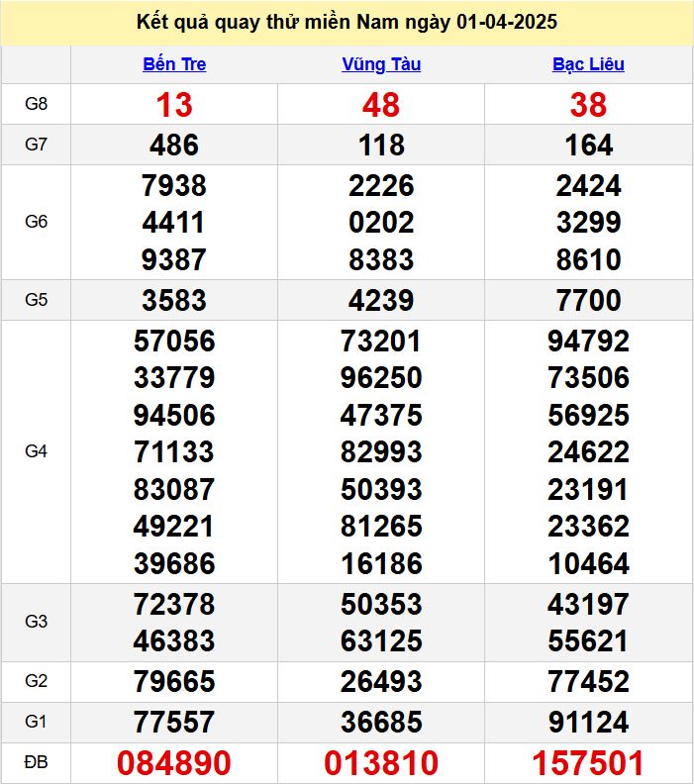Click G2 number 26493
This screenshot has height=784, width=694.
381,681
